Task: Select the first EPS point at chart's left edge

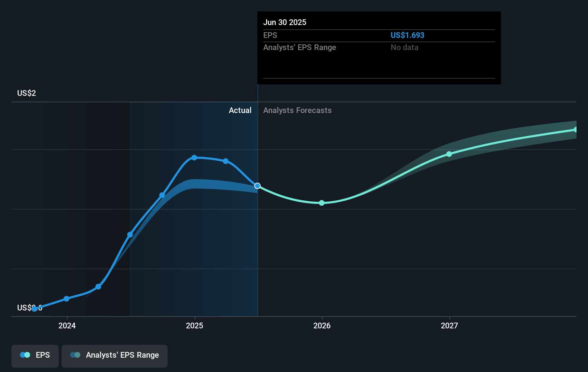Action: [34, 309]
